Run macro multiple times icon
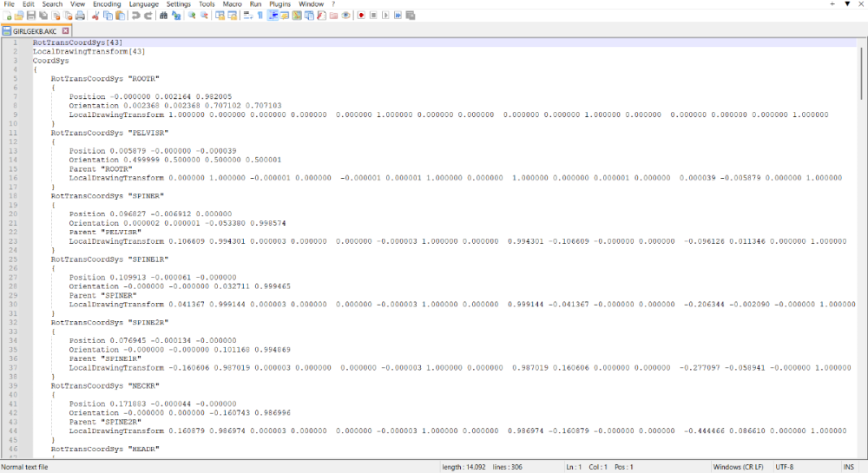 398,16
